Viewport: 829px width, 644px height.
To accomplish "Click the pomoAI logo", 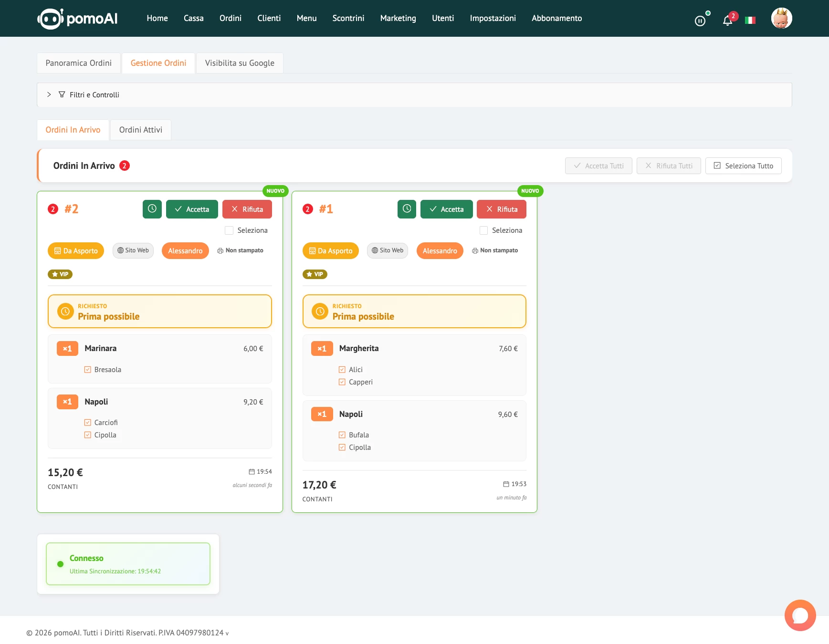I will tap(77, 19).
